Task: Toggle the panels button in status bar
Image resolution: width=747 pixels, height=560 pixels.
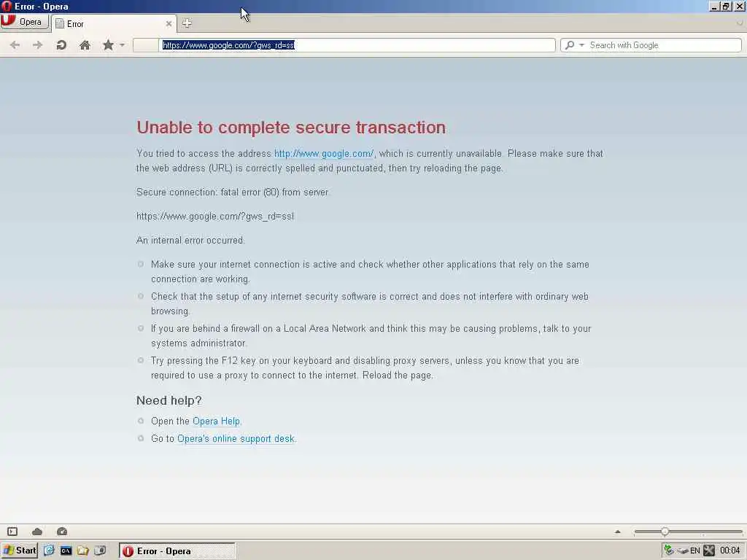Action: 12,532
